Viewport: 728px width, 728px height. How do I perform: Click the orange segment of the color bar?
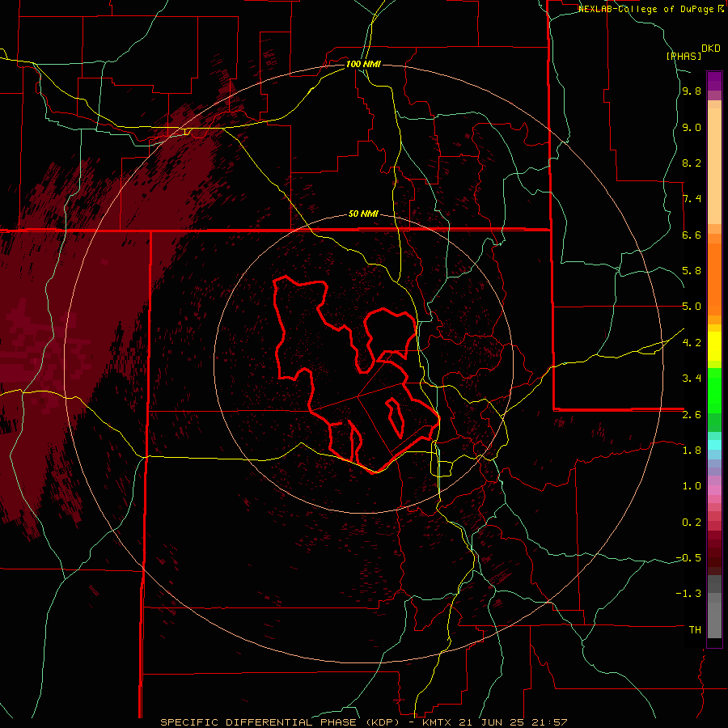click(x=714, y=278)
